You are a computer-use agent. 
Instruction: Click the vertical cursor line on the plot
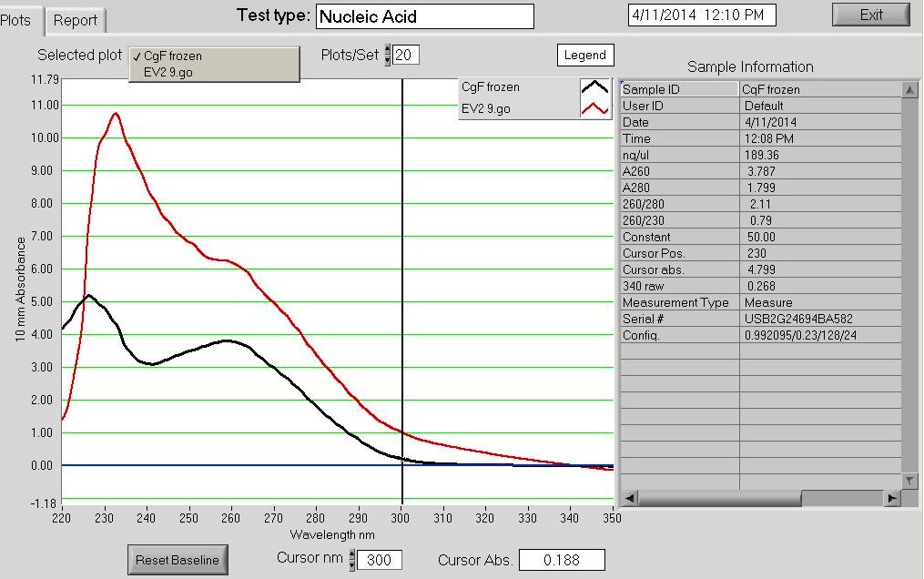click(x=402, y=273)
